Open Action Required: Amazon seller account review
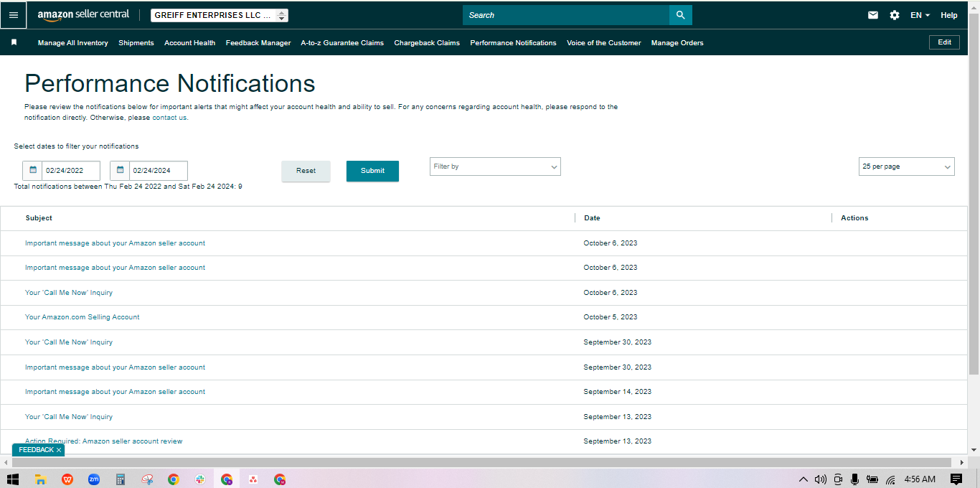The width and height of the screenshot is (980, 488). click(x=104, y=441)
